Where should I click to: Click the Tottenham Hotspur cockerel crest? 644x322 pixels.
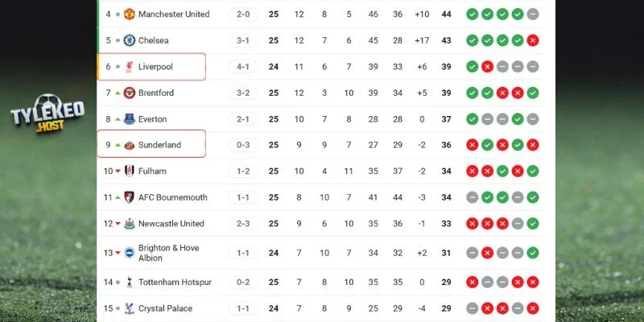click(129, 283)
